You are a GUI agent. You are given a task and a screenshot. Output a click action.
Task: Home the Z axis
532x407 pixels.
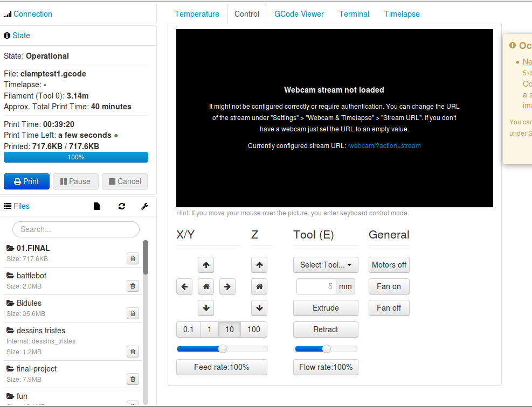coord(259,287)
